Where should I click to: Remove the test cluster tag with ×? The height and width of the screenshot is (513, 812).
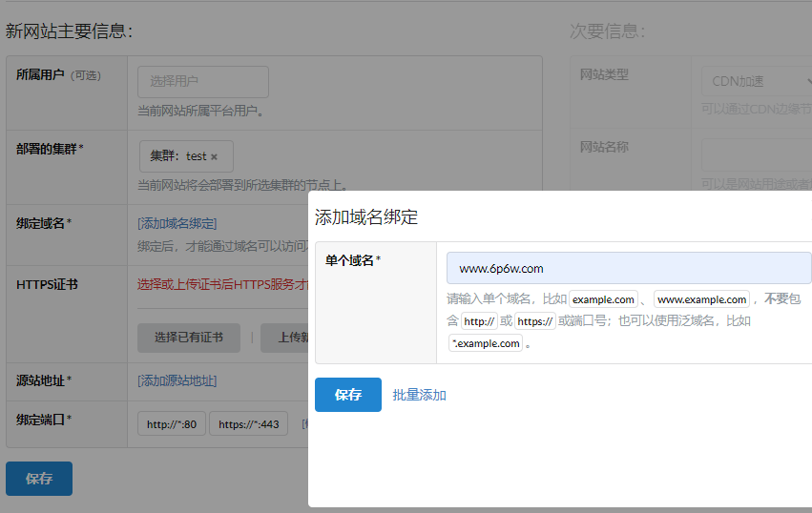coord(215,156)
